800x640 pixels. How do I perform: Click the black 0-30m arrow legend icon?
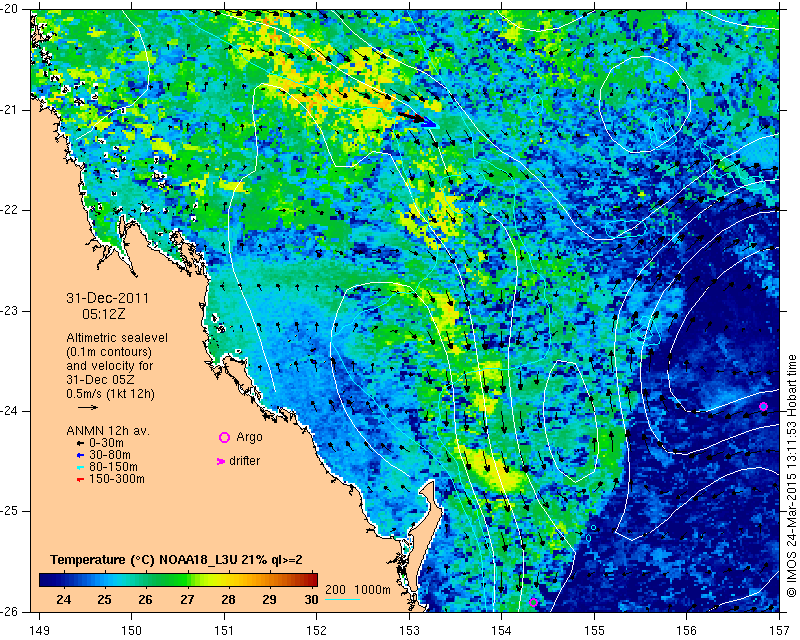[80, 444]
